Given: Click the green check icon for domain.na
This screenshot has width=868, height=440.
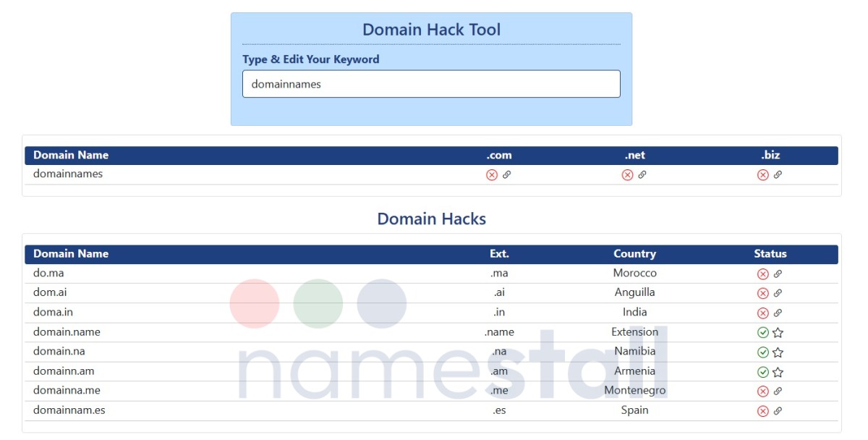Looking at the screenshot, I should point(762,351).
